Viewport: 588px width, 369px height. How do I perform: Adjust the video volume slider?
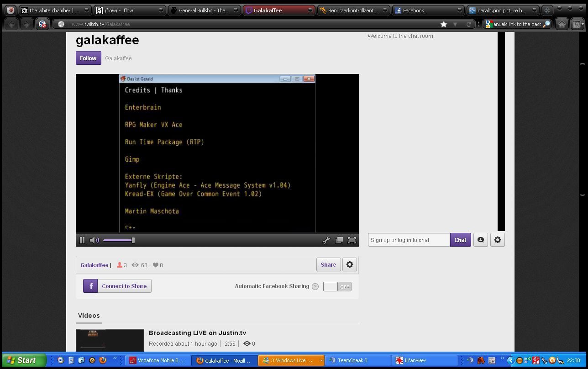click(x=119, y=240)
